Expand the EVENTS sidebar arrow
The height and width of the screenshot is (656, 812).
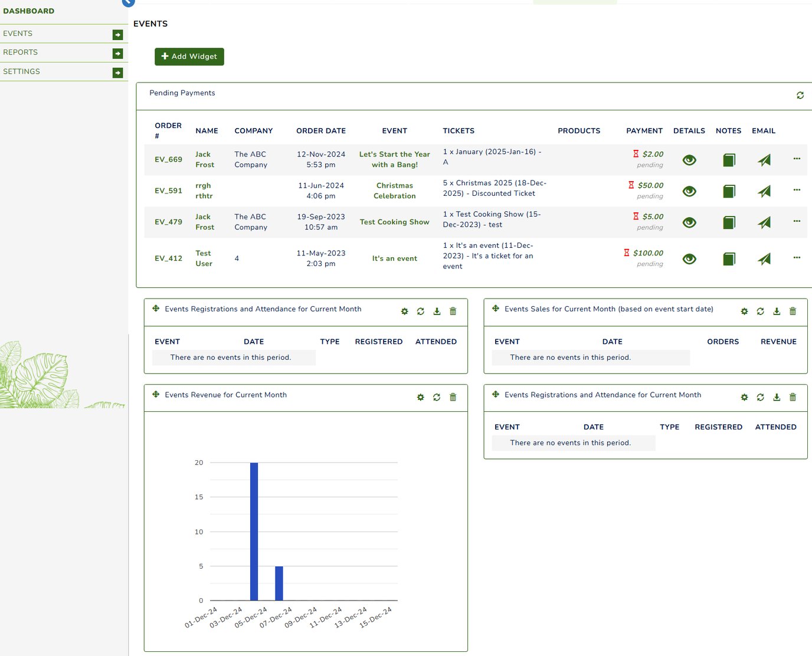(x=118, y=34)
